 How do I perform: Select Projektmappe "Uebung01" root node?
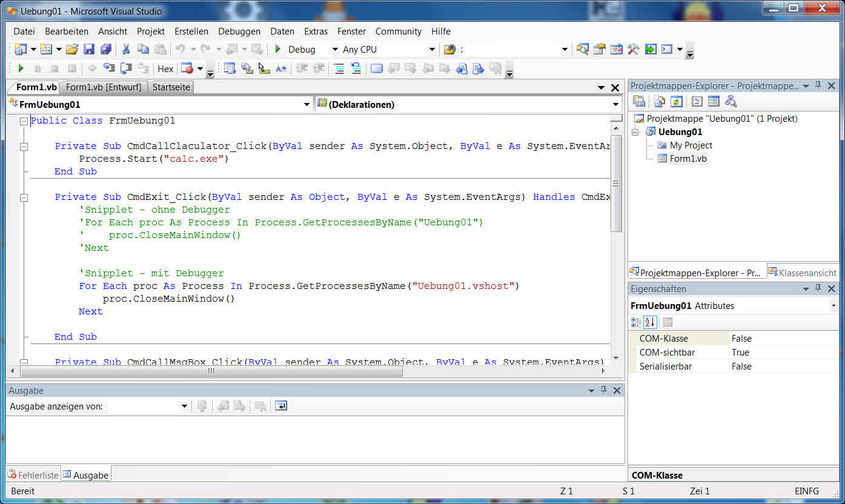[722, 119]
